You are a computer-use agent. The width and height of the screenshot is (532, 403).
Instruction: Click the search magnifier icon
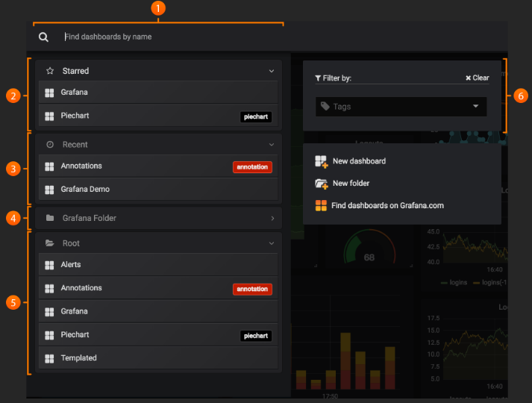44,37
